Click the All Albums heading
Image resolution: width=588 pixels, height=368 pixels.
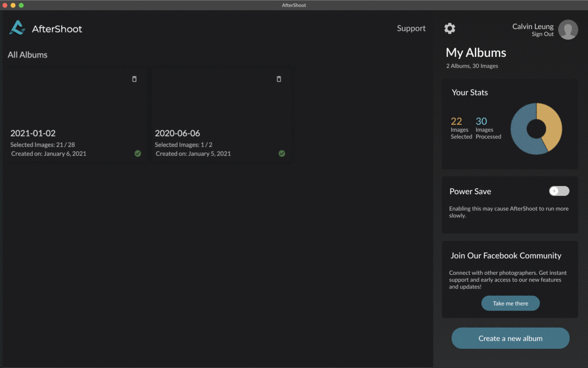click(27, 55)
